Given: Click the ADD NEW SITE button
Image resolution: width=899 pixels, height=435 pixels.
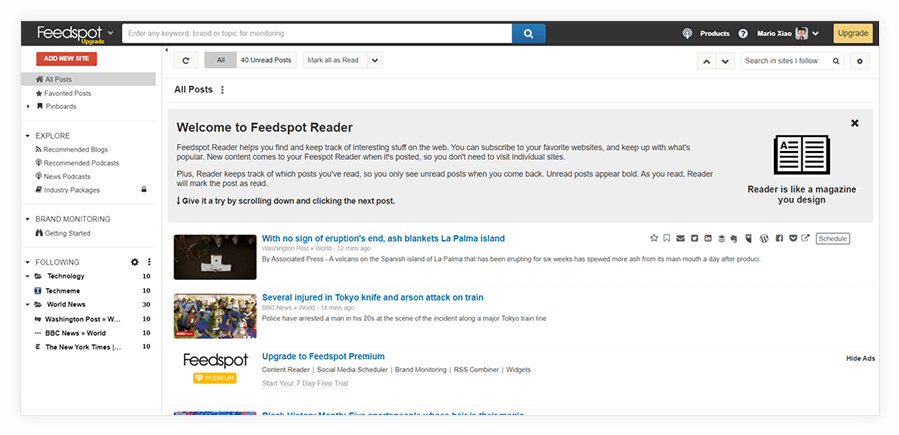Looking at the screenshot, I should (x=67, y=59).
